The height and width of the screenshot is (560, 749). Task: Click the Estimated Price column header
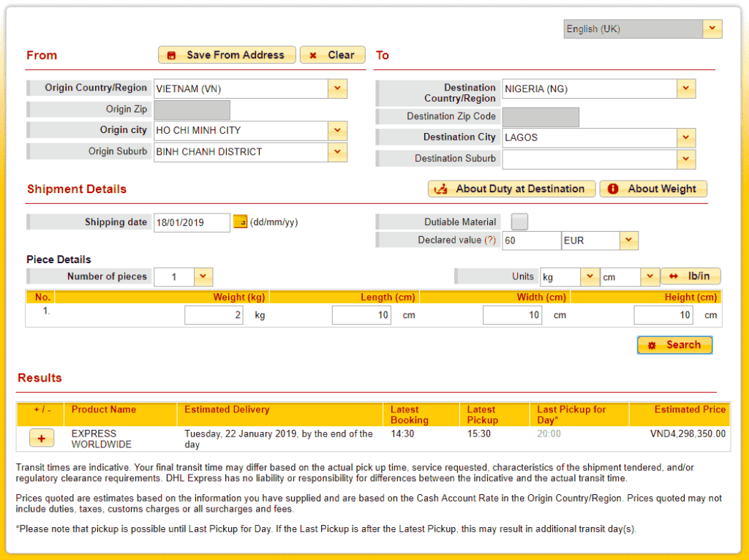(x=690, y=409)
